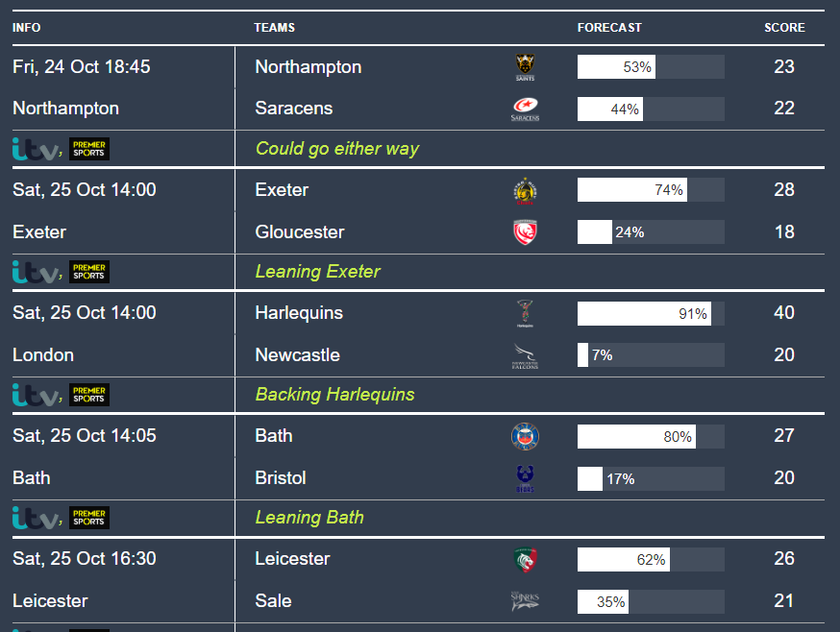Select the Bath Rugby crest

(525, 436)
